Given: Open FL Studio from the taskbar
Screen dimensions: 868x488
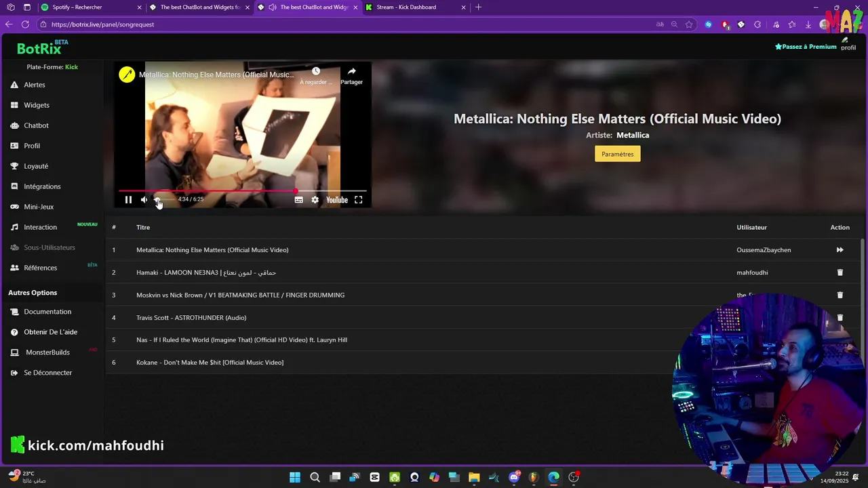Looking at the screenshot, I should (534, 477).
